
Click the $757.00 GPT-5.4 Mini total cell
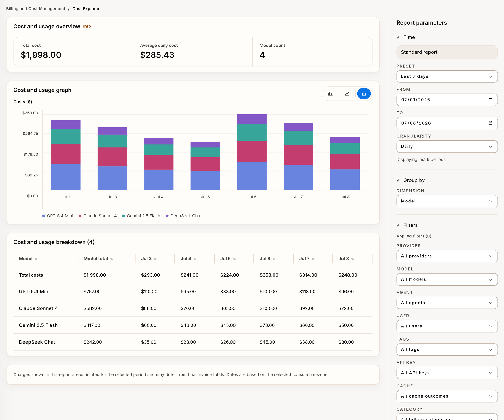[x=92, y=292]
